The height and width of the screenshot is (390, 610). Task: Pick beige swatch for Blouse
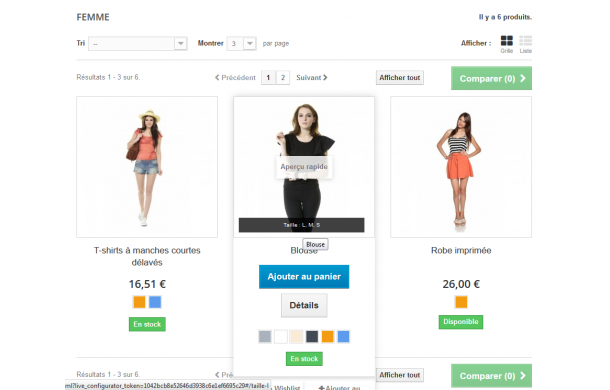pyautogui.click(x=296, y=336)
